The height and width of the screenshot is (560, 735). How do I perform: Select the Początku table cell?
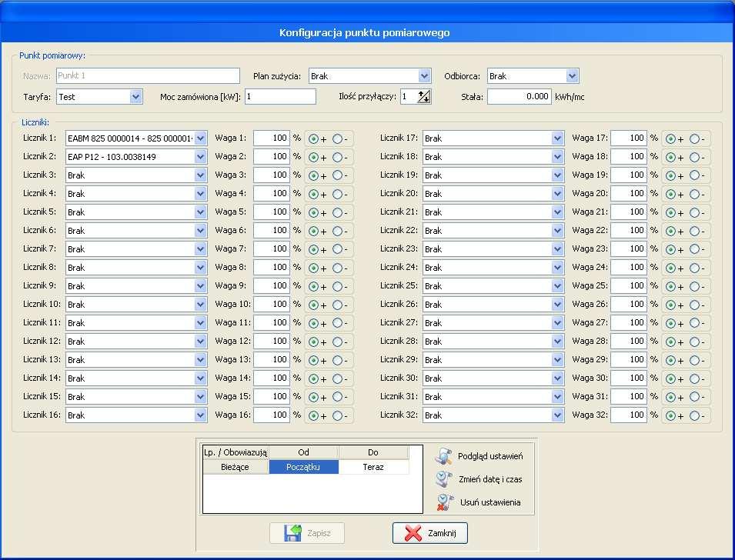coord(303,467)
